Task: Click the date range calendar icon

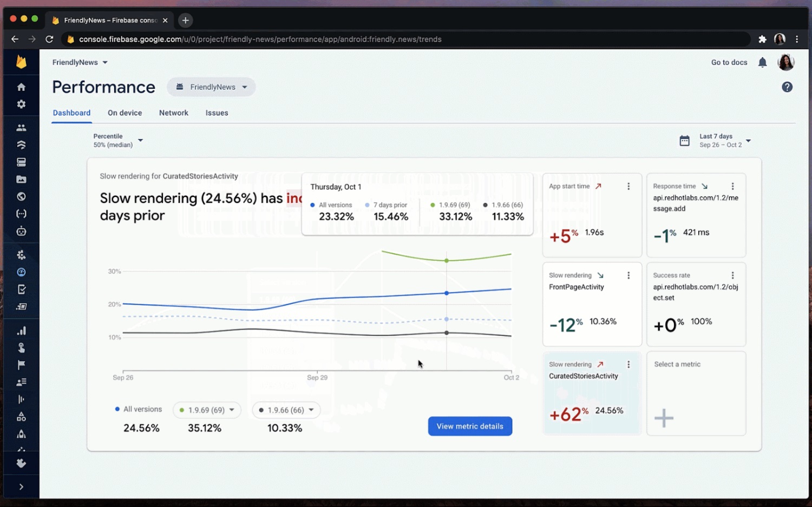Action: point(684,141)
